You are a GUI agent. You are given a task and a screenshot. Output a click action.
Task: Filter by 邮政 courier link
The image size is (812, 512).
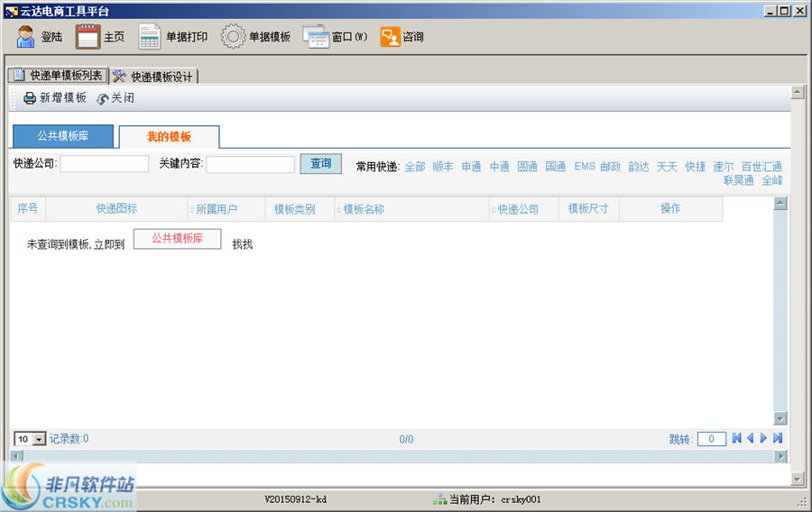pos(611,167)
